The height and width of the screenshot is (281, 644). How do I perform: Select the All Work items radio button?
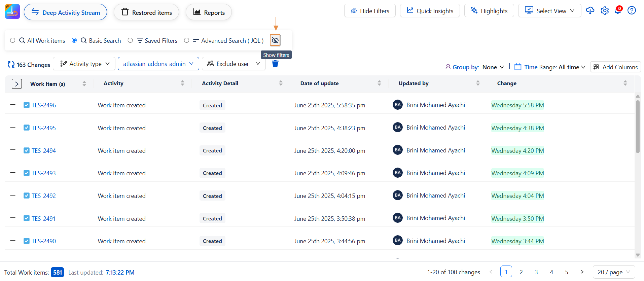[x=13, y=40]
